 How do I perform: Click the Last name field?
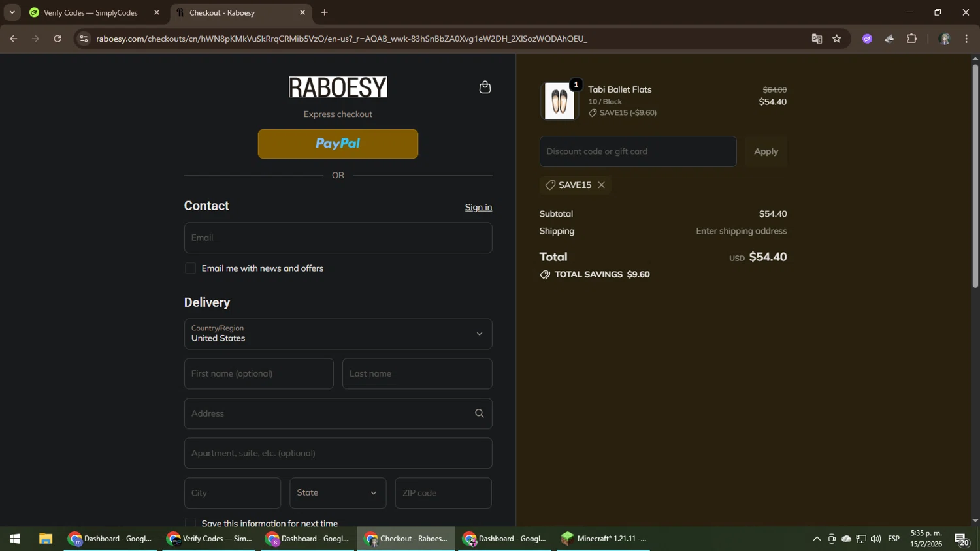417,373
